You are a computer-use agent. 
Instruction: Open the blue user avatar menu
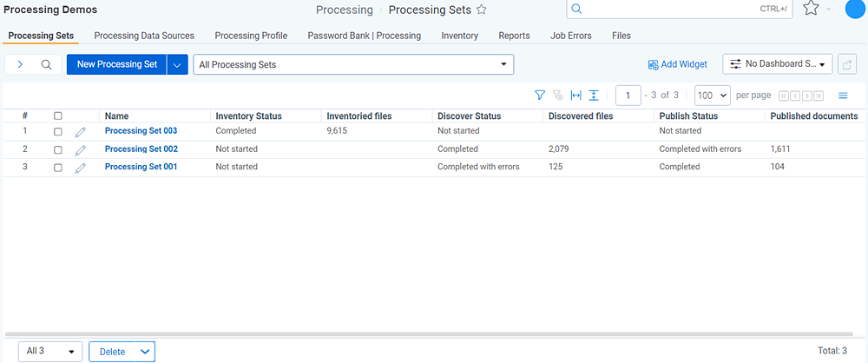pyautogui.click(x=855, y=9)
